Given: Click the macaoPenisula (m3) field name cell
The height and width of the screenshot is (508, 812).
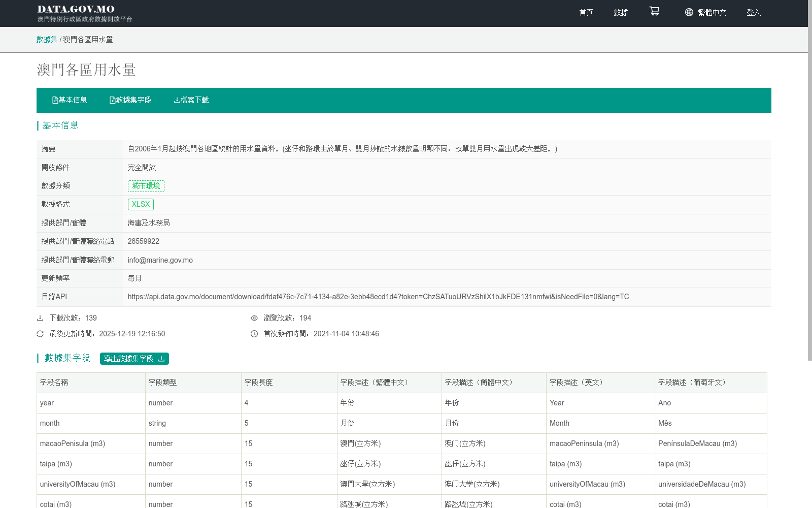Looking at the screenshot, I should coord(91,443).
